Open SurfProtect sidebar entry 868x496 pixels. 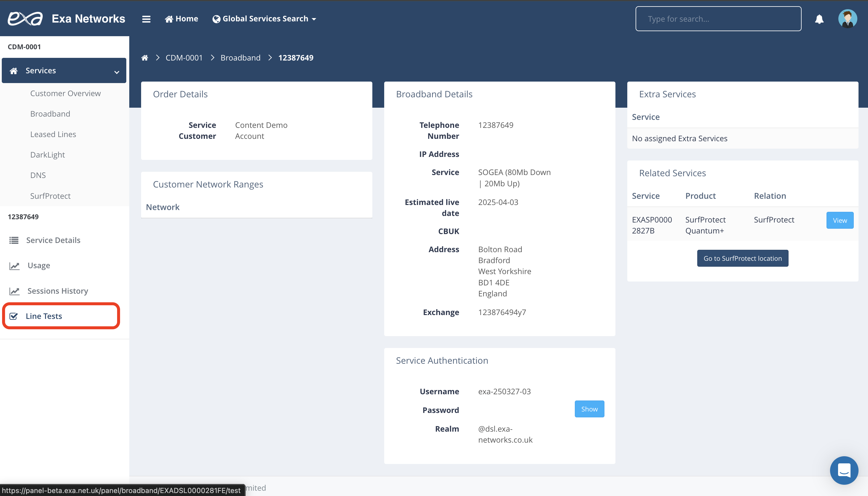pos(50,196)
